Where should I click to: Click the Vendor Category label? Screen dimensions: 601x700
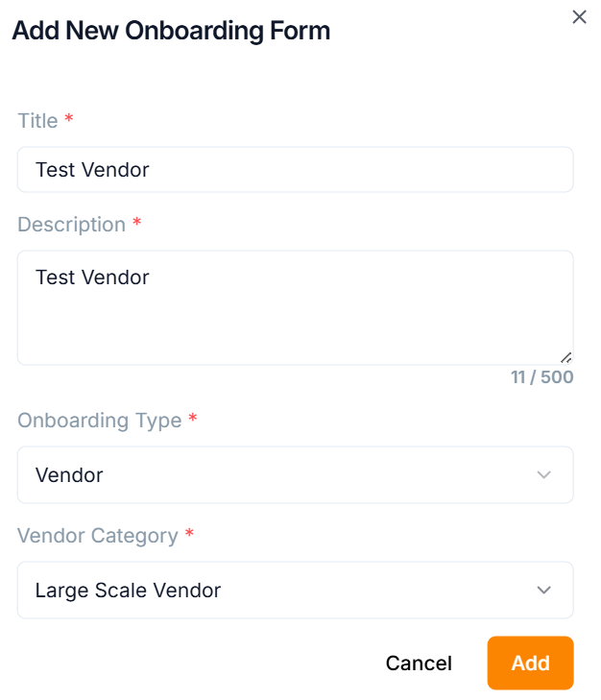click(97, 536)
